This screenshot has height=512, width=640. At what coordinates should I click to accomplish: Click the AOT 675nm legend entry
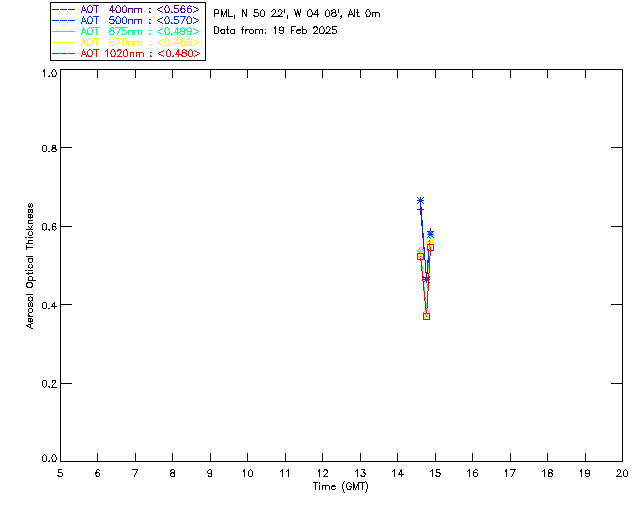(x=126, y=31)
